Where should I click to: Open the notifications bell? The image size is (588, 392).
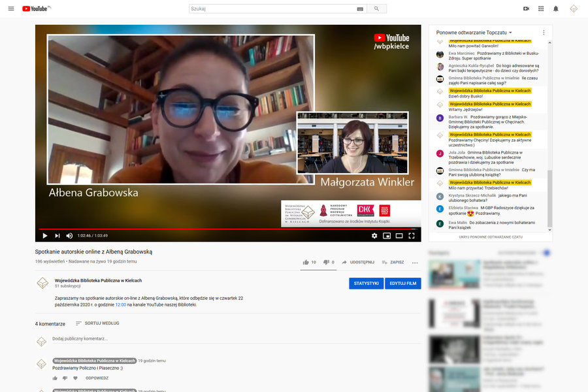tap(556, 8)
